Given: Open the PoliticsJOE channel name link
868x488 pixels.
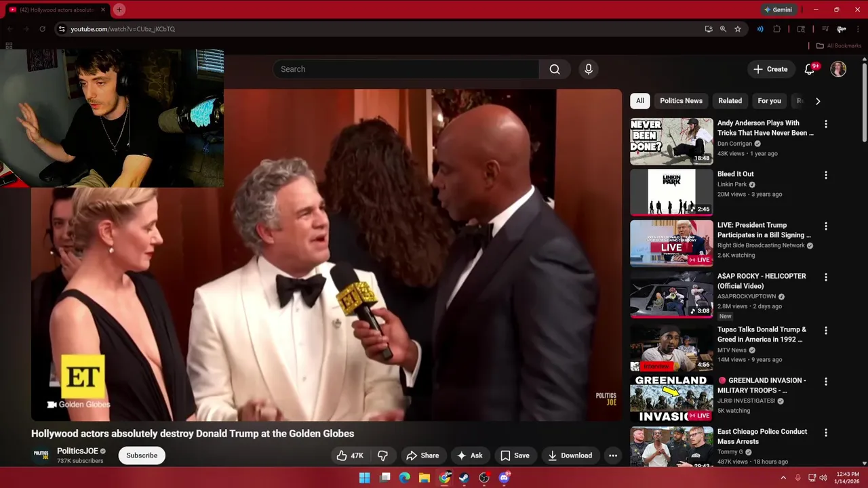Looking at the screenshot, I should coord(77,451).
